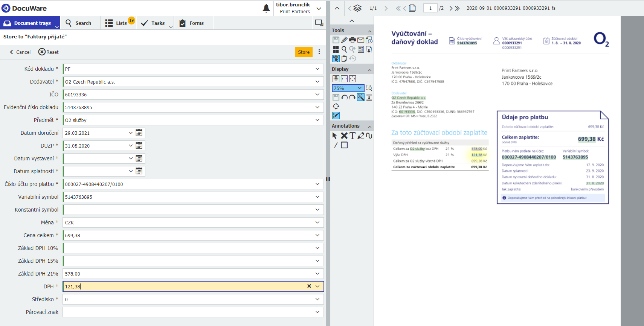Click the viewer page number input
The image size is (644, 326).
[430, 8]
